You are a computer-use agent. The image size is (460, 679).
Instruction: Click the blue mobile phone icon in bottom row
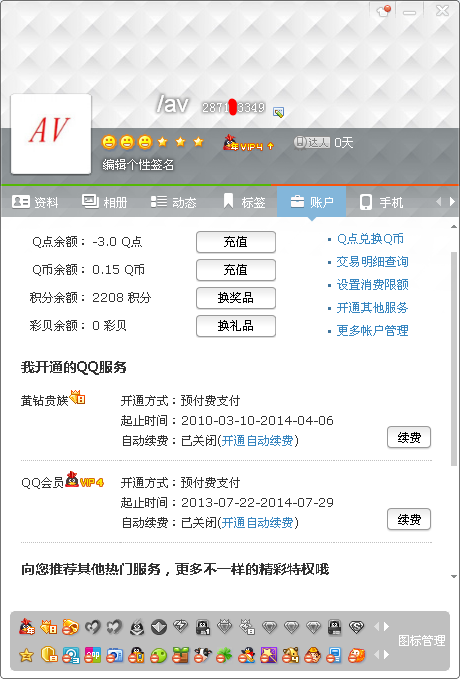click(x=334, y=655)
